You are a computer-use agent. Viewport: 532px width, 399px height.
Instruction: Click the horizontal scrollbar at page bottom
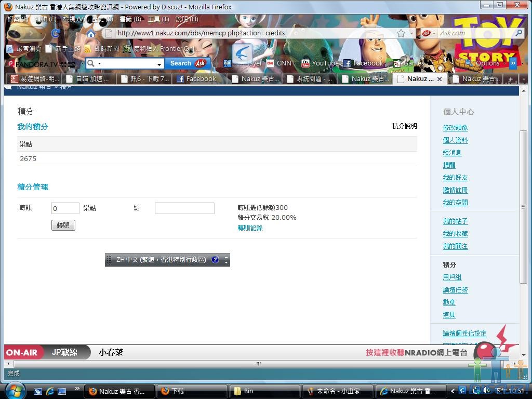pyautogui.click(x=258, y=364)
